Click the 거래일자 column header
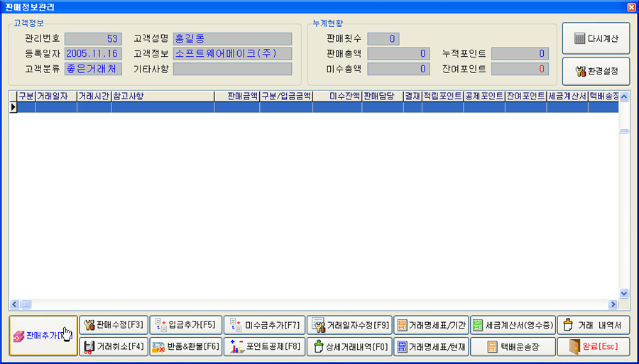 56,96
